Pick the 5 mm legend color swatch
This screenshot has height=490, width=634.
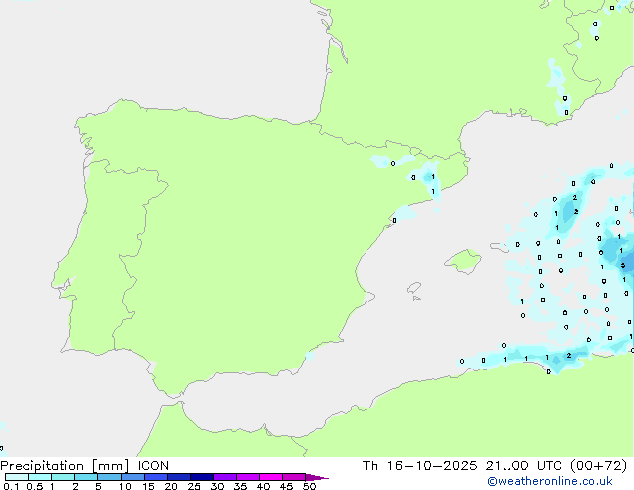point(109,477)
